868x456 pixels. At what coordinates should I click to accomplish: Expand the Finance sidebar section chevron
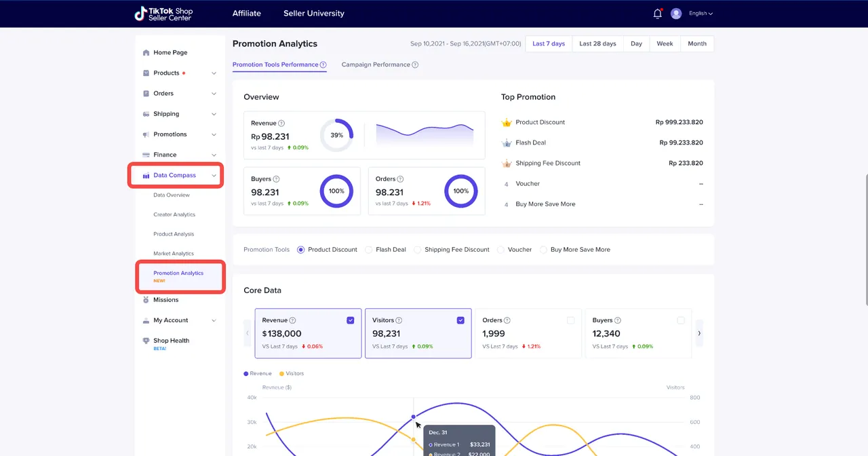[x=214, y=155]
